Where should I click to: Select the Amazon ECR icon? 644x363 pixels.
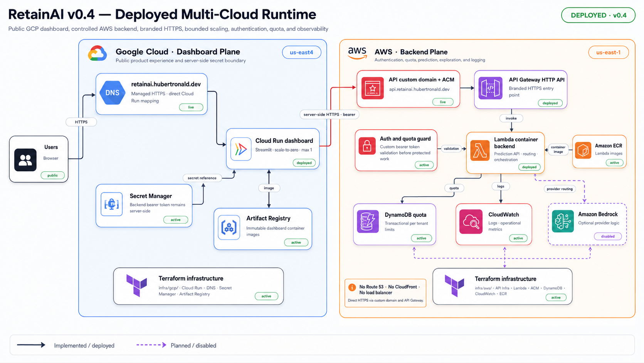coord(583,150)
